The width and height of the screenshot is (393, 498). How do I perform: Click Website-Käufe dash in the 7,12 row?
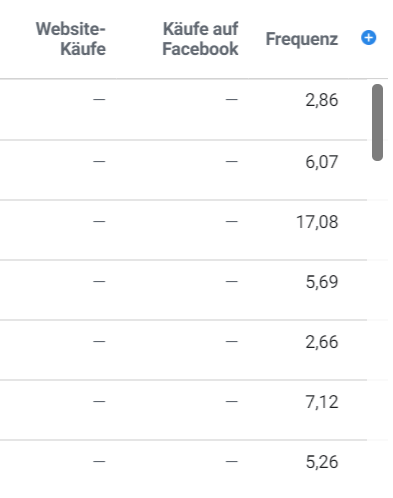pos(99,401)
